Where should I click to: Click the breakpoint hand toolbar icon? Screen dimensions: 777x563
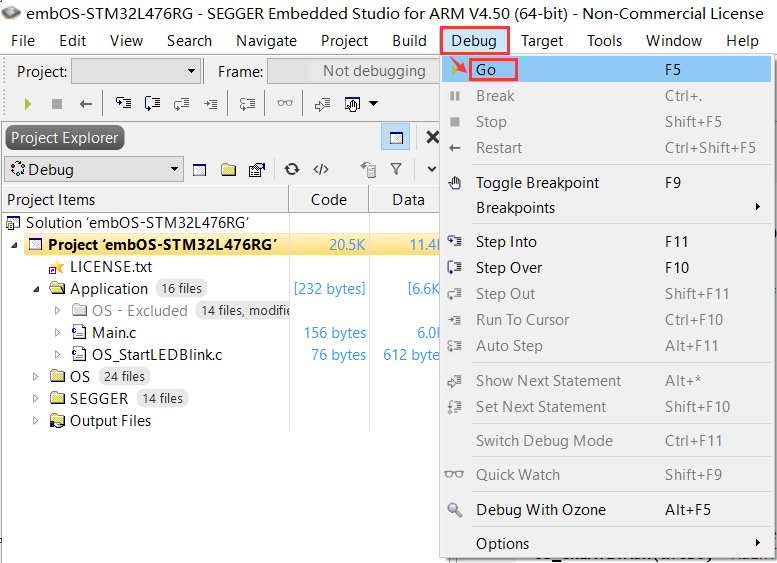[x=352, y=104]
